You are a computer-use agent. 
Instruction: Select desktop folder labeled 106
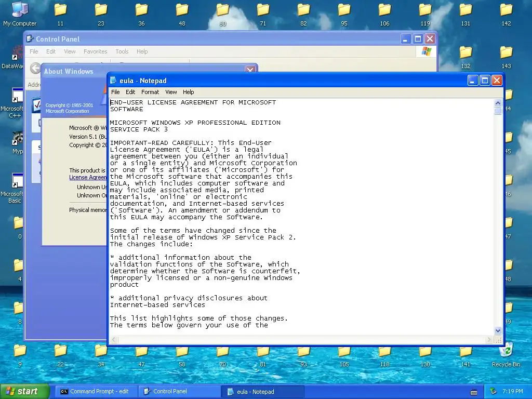[x=384, y=14]
